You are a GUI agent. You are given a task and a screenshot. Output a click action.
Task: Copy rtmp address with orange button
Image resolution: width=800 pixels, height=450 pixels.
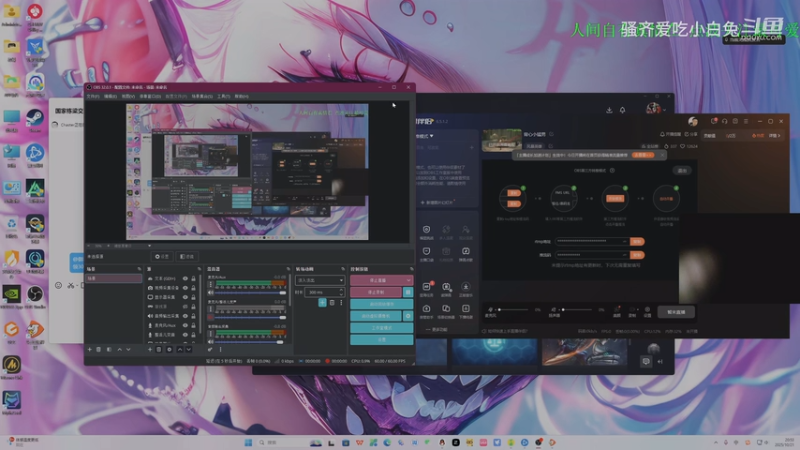point(637,241)
